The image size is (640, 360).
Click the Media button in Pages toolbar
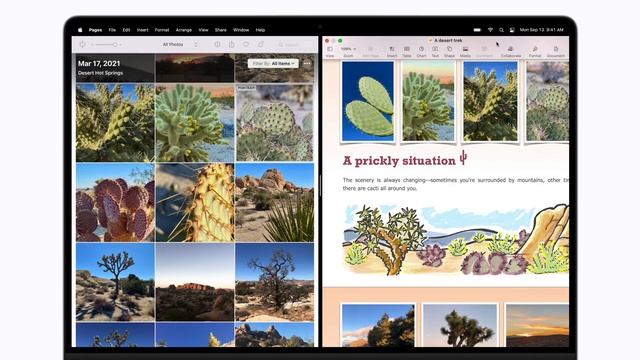click(x=465, y=52)
